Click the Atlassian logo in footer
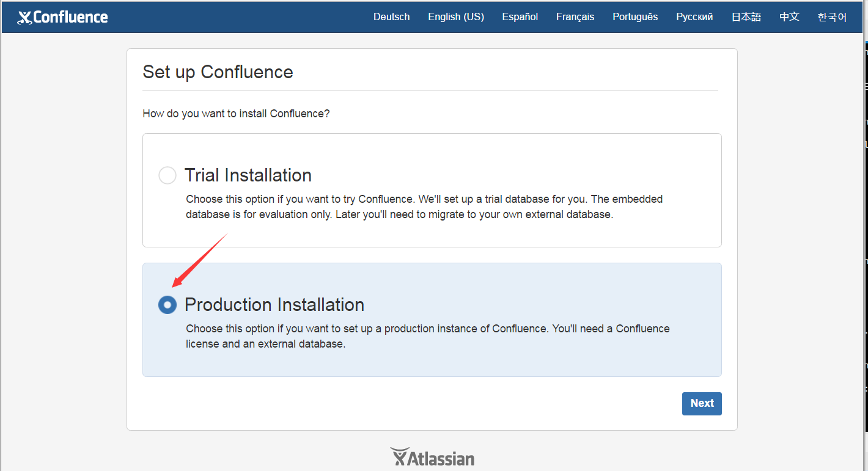The height and width of the screenshot is (471, 868). coord(432,458)
